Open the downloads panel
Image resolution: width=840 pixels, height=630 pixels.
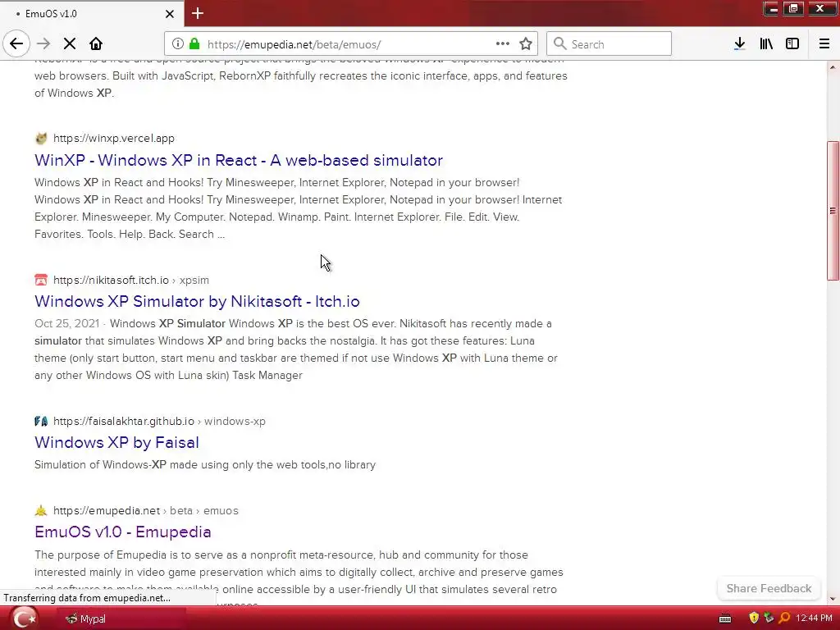pos(740,44)
